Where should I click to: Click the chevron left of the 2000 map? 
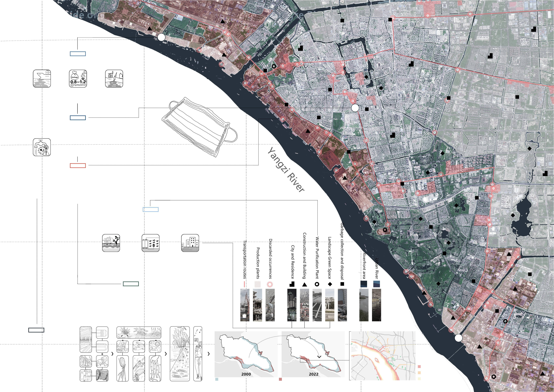pos(208,354)
